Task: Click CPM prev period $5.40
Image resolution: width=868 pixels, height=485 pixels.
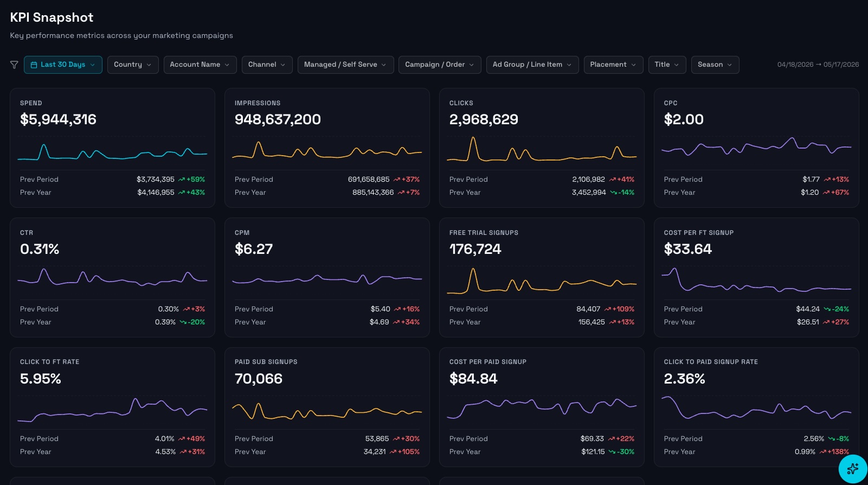Action: click(x=381, y=309)
